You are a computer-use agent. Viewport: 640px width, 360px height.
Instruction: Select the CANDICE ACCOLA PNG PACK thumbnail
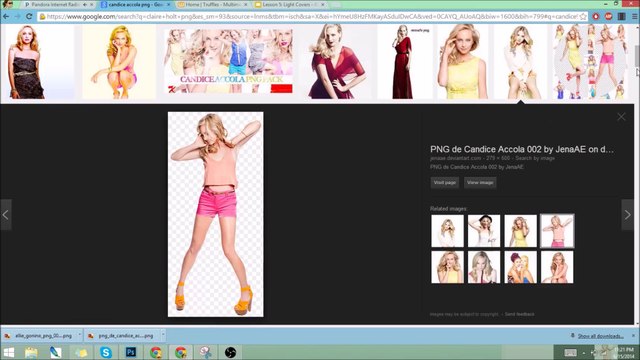click(x=228, y=62)
